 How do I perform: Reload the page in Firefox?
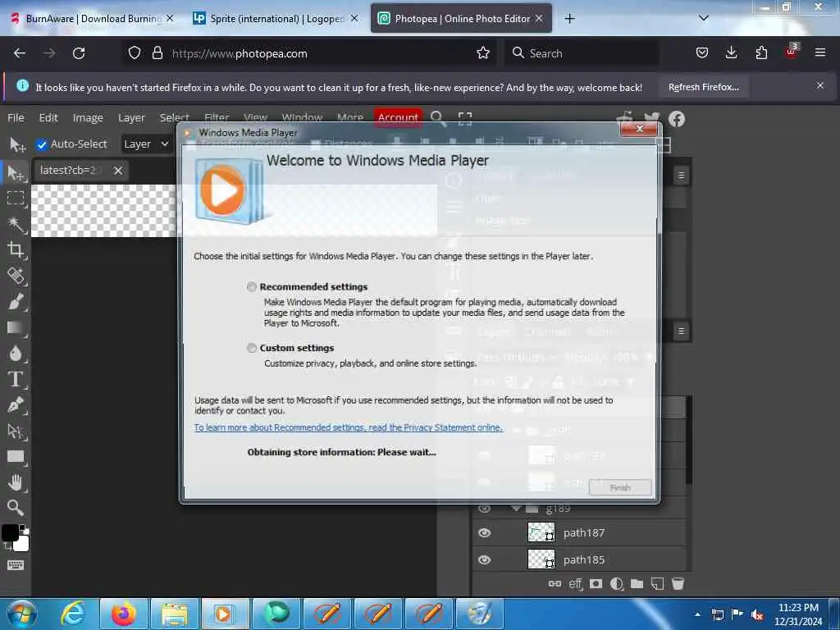79,53
